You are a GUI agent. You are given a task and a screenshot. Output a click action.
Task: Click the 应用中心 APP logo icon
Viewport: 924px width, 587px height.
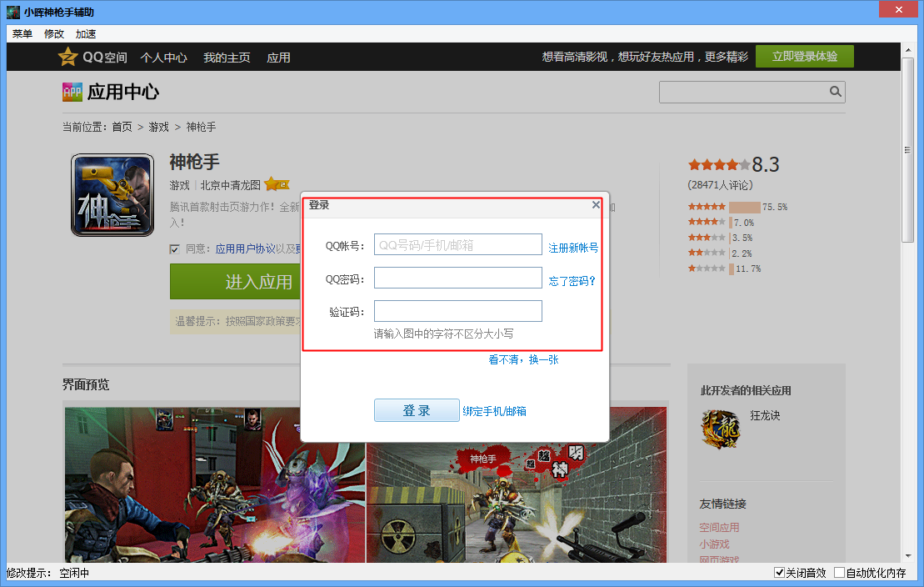(x=72, y=92)
